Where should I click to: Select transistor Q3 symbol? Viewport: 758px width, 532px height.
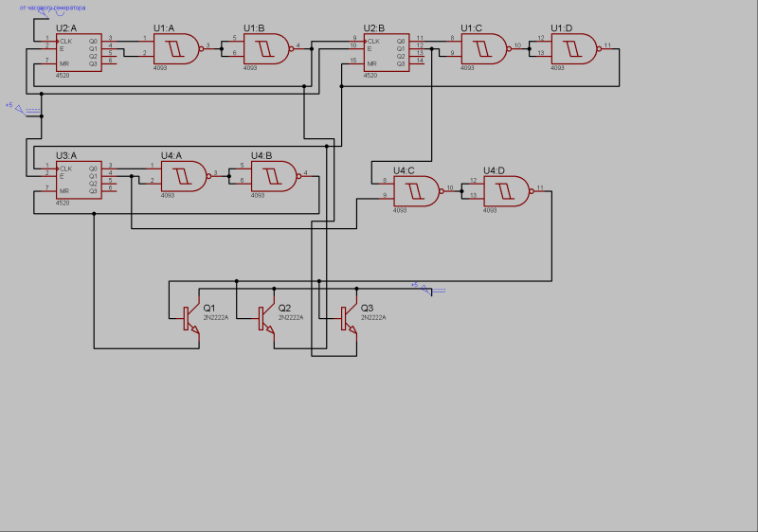[x=350, y=319]
